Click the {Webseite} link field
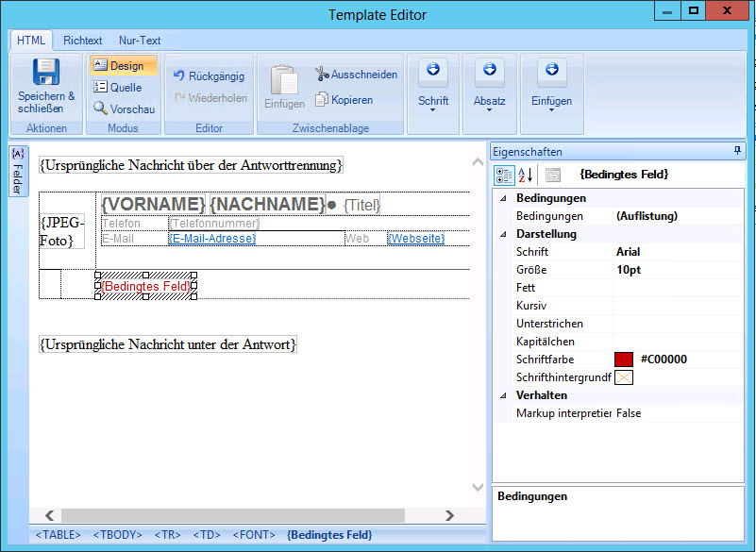 415,239
